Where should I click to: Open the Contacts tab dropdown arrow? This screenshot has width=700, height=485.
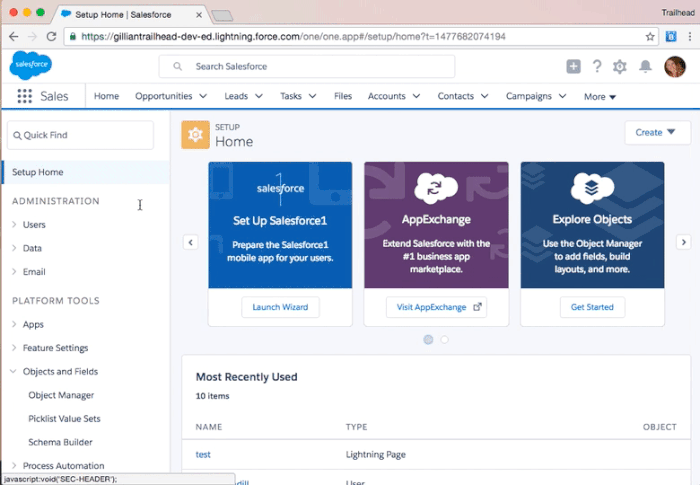coord(484,96)
